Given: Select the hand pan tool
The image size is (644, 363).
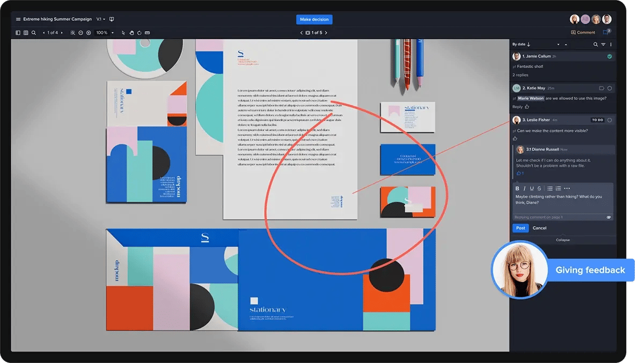Looking at the screenshot, I should pyautogui.click(x=131, y=33).
